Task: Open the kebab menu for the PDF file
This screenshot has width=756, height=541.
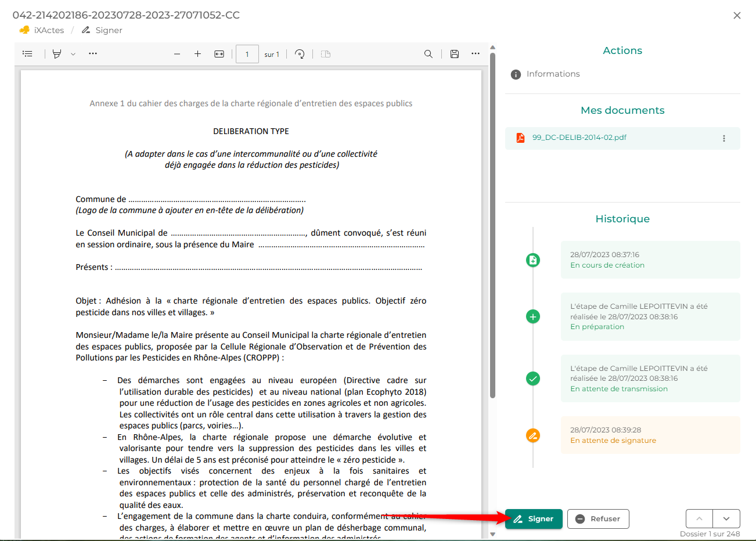Action: point(723,138)
